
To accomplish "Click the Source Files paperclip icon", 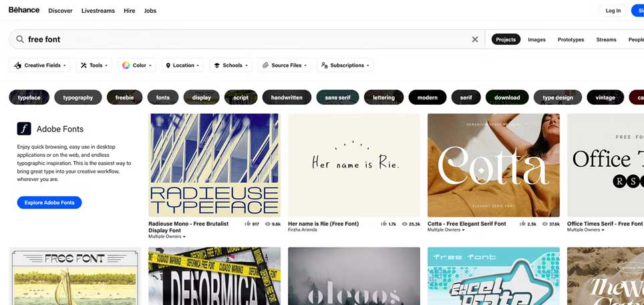I will coord(265,65).
